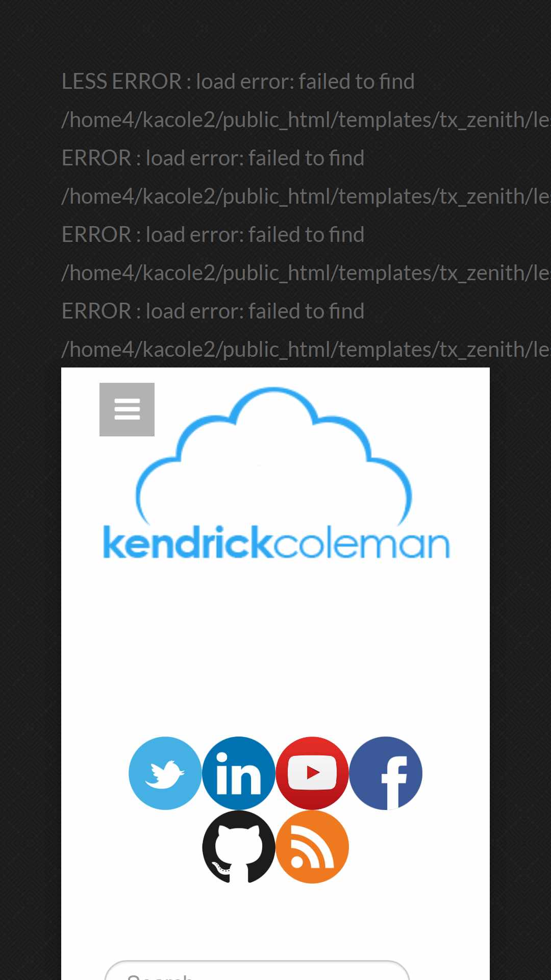This screenshot has height=980, width=551.
Task: Open the Twitter profile icon
Action: point(165,773)
